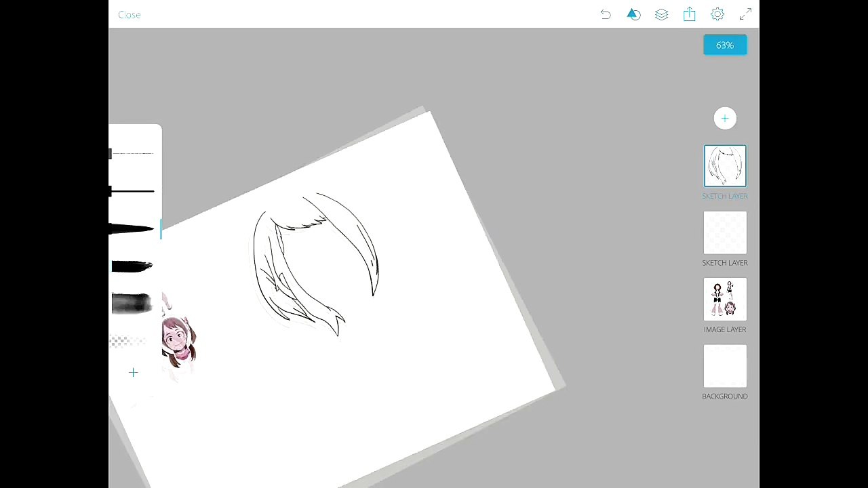Screen dimensions: 868x488
Task: Choose the thin graphite pencil brush
Action: click(x=132, y=154)
